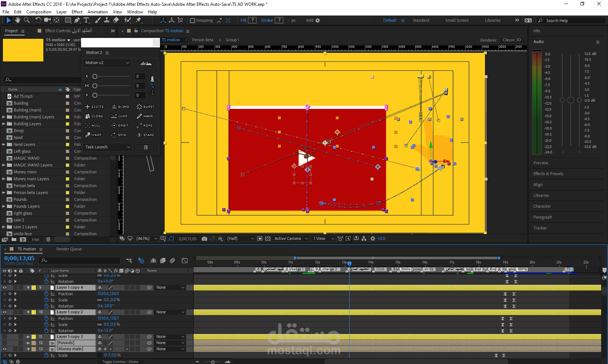Open the Effects & Presets panel
This screenshot has width=608, height=364.
coord(548,174)
